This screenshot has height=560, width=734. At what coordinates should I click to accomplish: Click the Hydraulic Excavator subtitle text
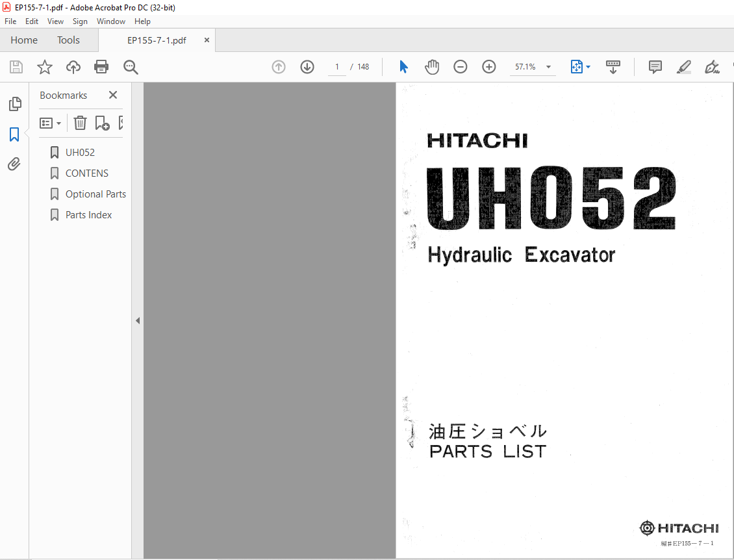522,255
